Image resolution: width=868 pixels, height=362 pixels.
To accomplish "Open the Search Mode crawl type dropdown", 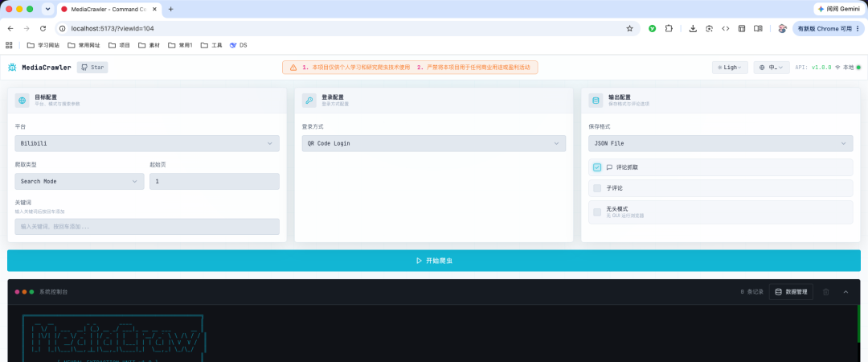I will coord(79,181).
